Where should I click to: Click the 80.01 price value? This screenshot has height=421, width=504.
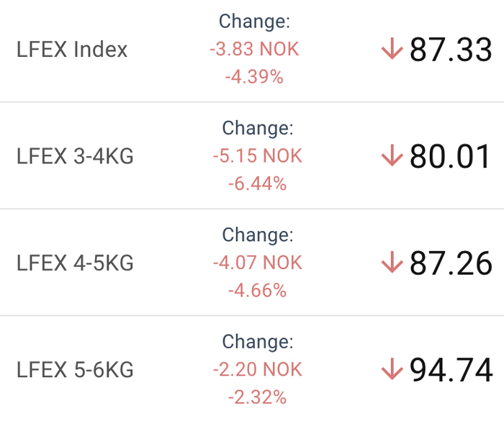450,156
